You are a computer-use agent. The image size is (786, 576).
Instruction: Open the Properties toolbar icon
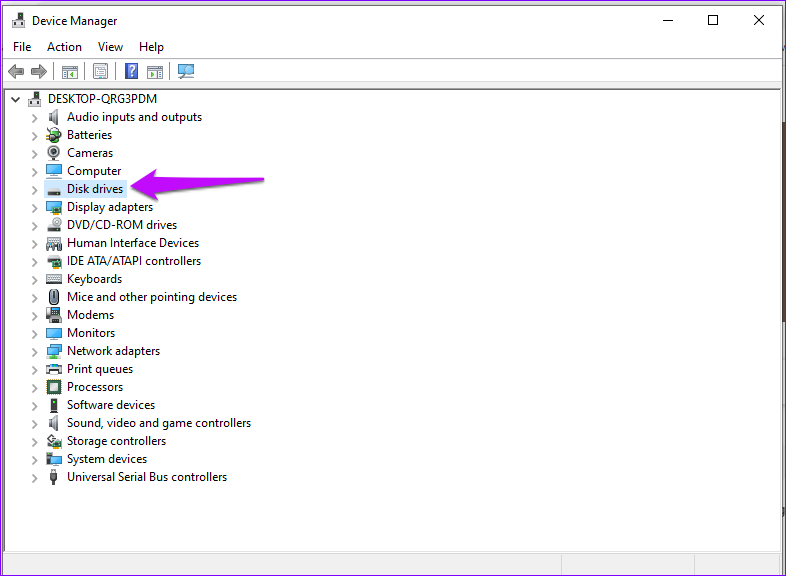(100, 71)
